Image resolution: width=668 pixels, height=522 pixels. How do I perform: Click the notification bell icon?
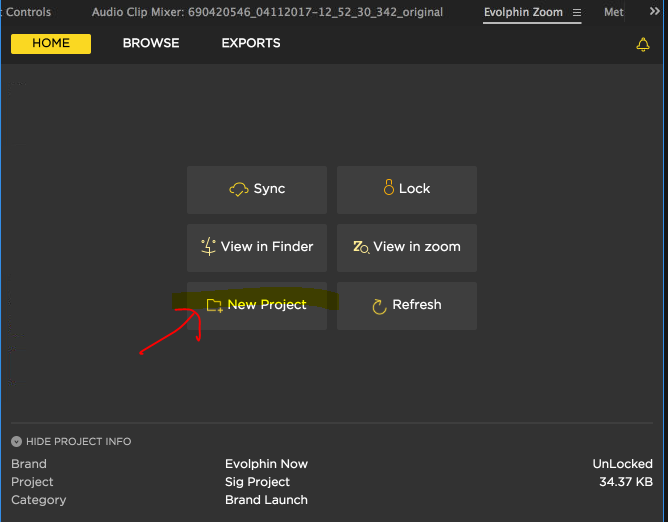click(x=643, y=44)
